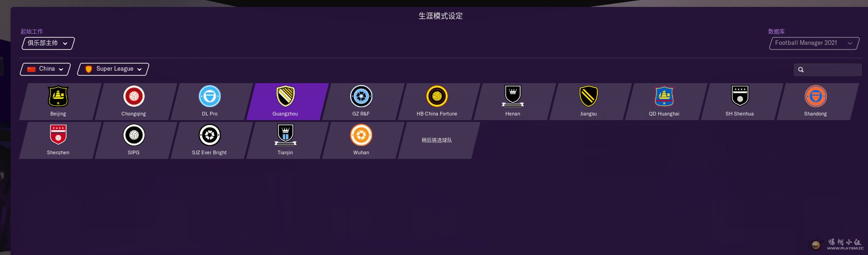Screen dimensions: 868x255
Task: Click the Henan name label
Action: pyautogui.click(x=513, y=114)
